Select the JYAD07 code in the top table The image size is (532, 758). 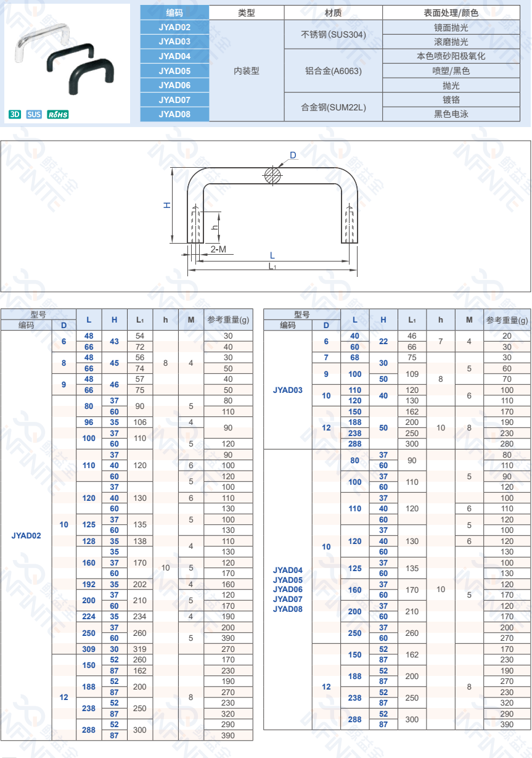tap(174, 99)
